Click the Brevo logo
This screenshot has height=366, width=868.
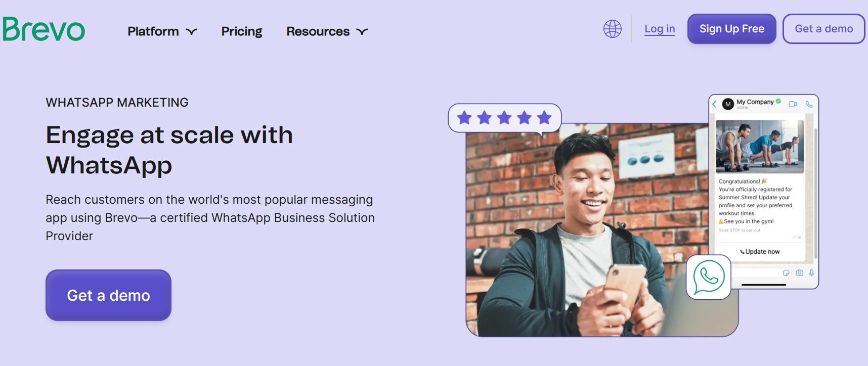click(x=44, y=29)
